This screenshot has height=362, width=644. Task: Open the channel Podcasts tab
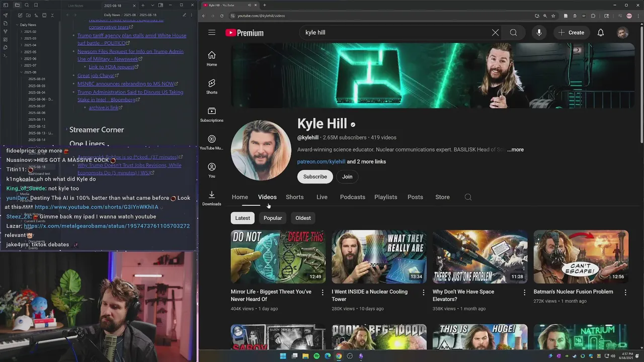pyautogui.click(x=353, y=197)
